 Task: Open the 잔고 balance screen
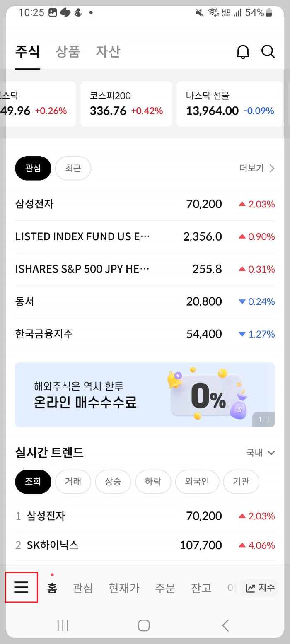pos(201,588)
